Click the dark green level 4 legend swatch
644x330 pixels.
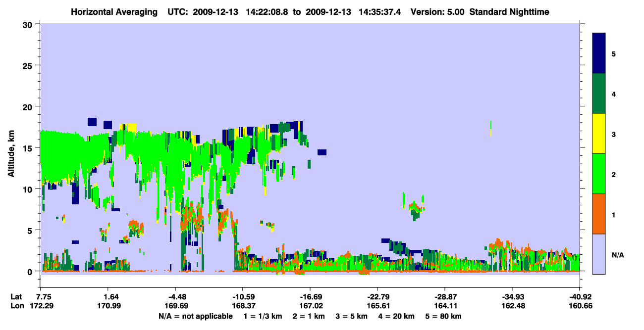click(599, 94)
